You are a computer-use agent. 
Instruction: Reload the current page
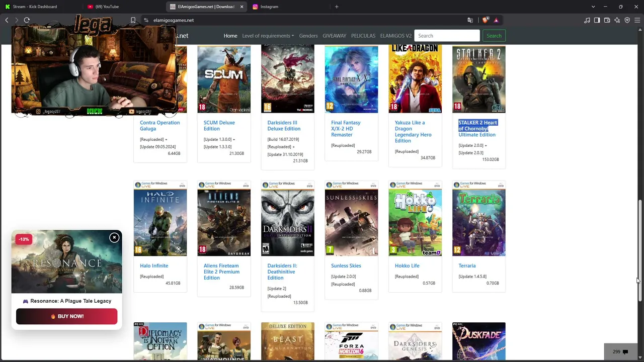[x=27, y=20]
